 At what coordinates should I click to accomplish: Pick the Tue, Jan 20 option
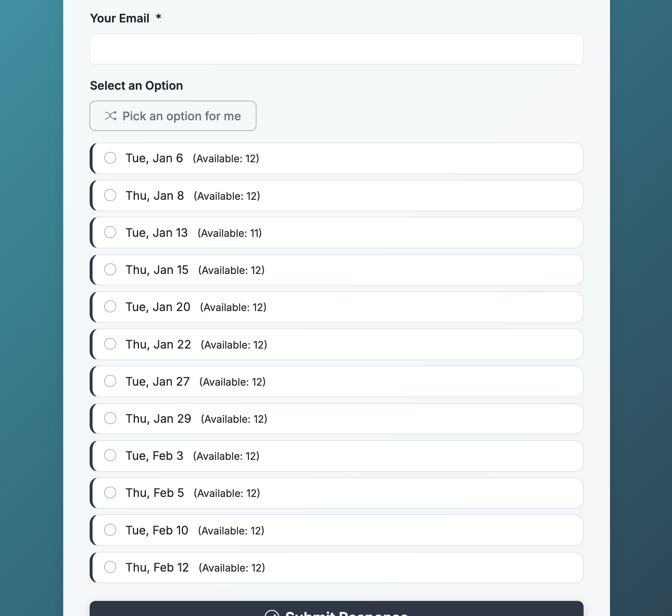(x=110, y=307)
